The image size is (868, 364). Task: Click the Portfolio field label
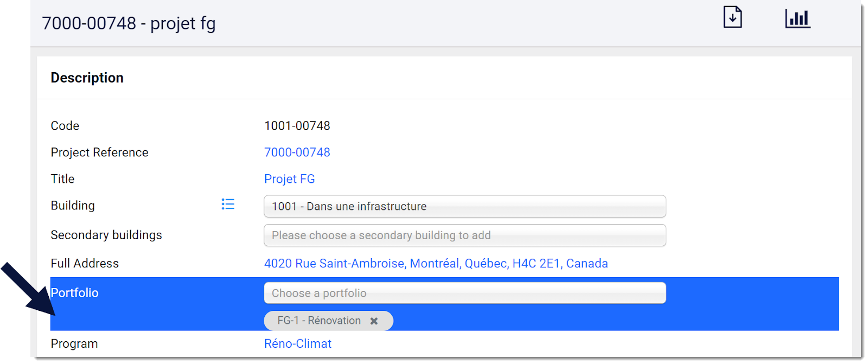[75, 293]
